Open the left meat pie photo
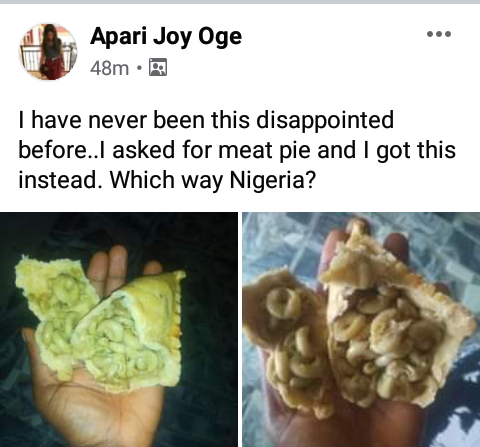 (119, 329)
